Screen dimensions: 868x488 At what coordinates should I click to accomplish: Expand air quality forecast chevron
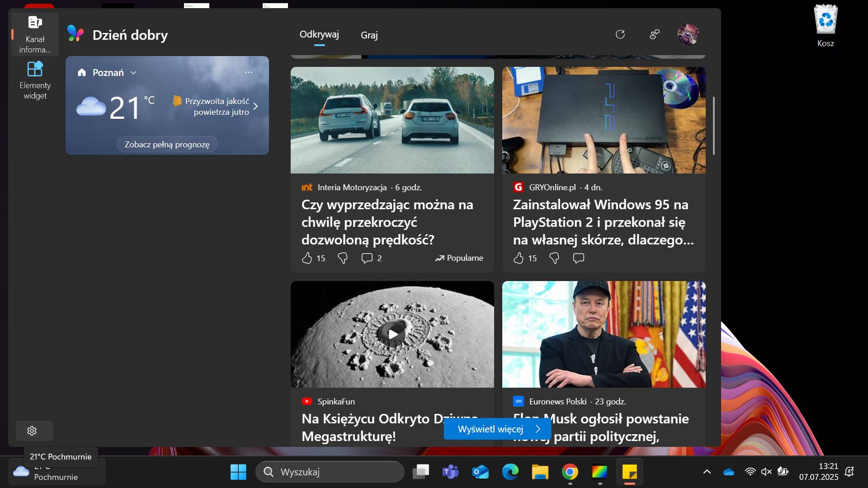pos(255,106)
